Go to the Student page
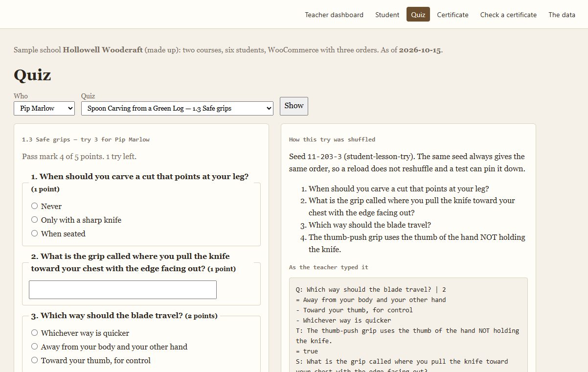Viewport: 588px width, 372px height. tap(387, 15)
